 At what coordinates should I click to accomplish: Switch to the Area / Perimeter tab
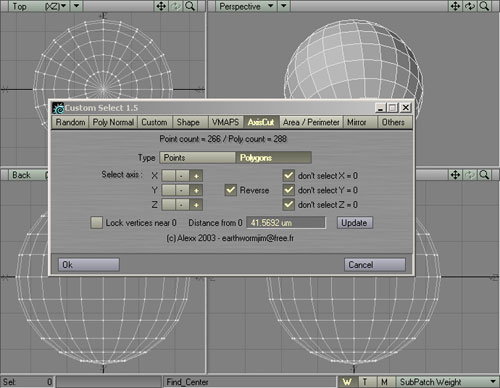(x=311, y=122)
